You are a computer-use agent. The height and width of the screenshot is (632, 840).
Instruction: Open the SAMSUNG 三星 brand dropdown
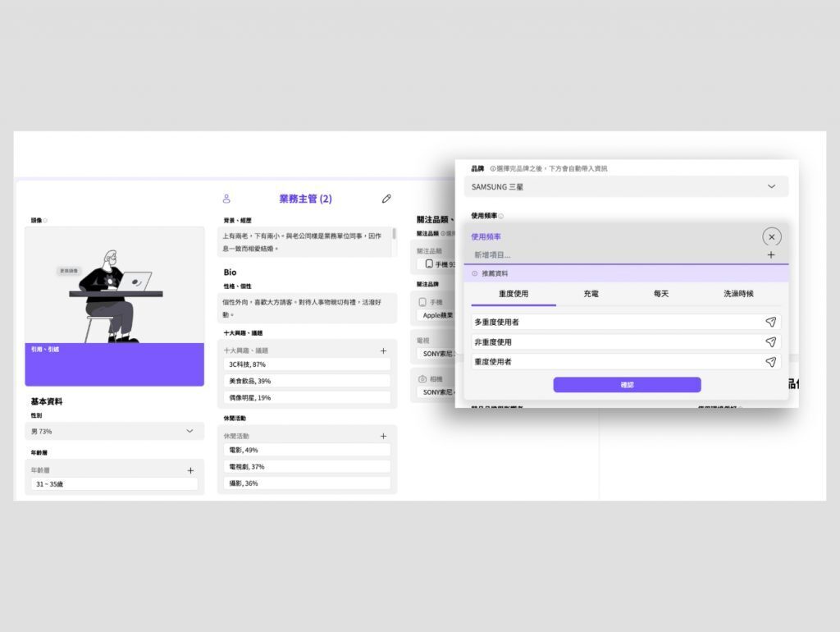[x=626, y=186]
